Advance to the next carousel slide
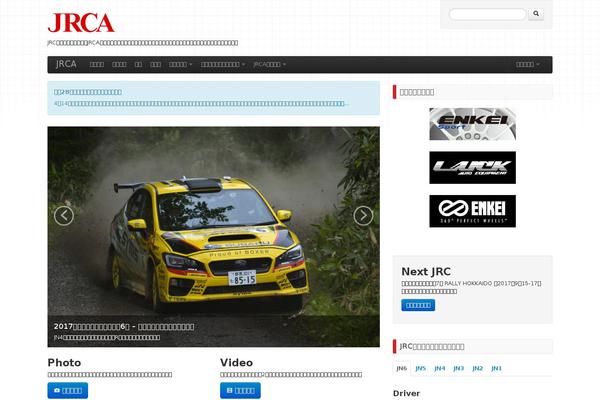 pyautogui.click(x=363, y=216)
